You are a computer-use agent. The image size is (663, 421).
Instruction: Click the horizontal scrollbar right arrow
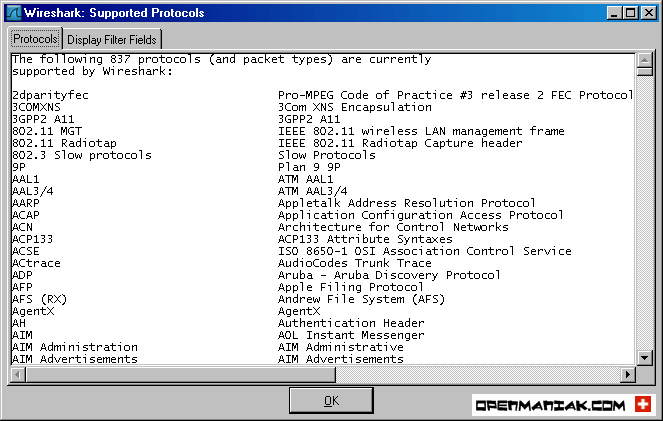tap(628, 374)
